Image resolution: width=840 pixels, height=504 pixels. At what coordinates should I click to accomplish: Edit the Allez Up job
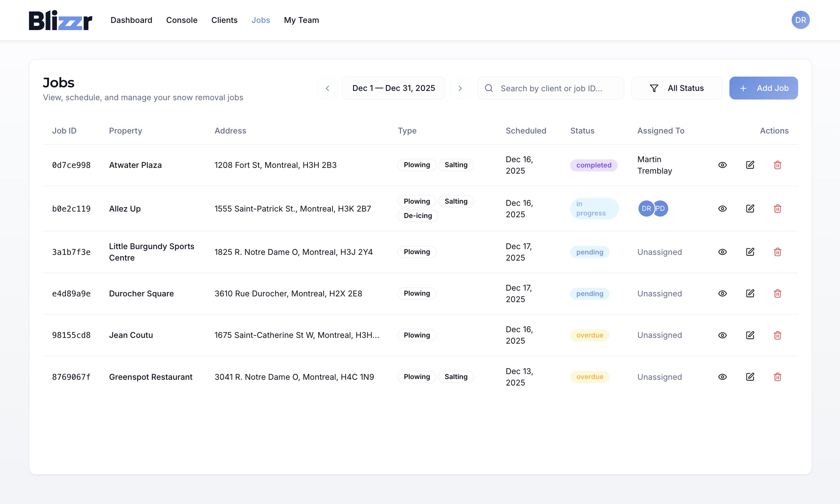750,208
